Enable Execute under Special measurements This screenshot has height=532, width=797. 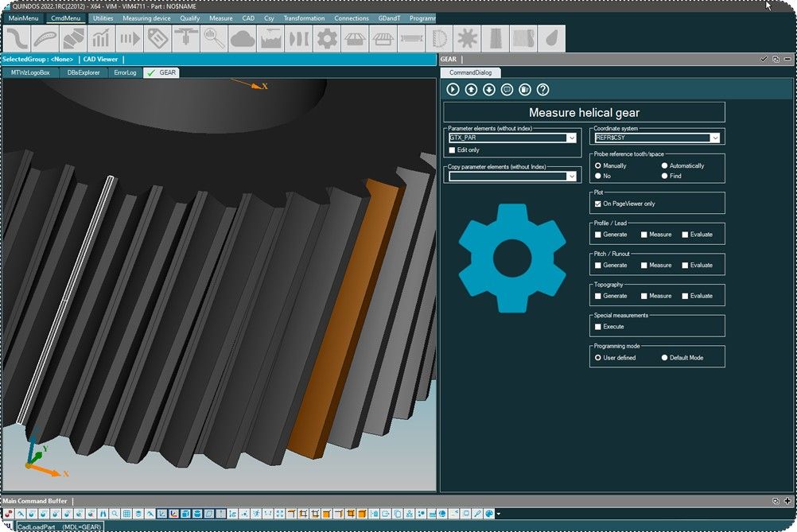tap(598, 327)
